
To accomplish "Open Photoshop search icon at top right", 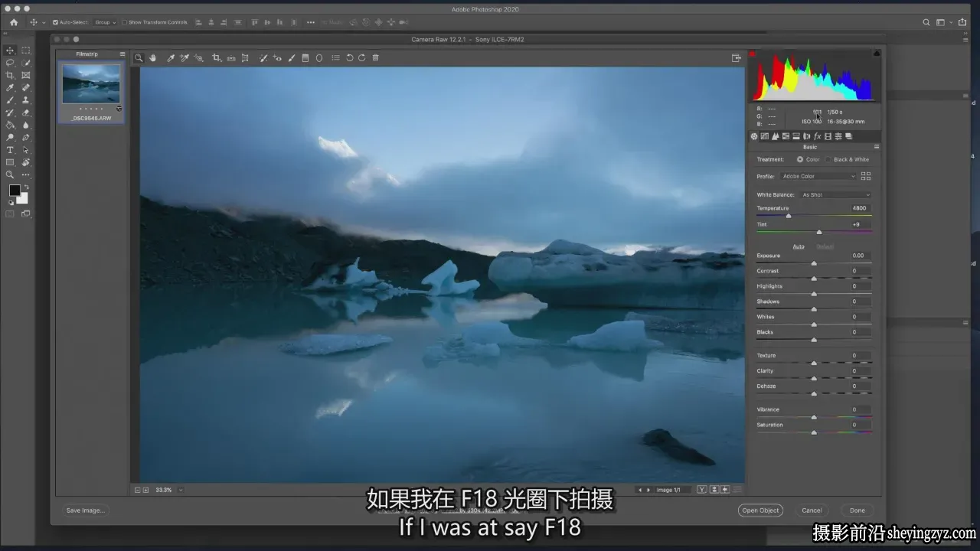I will (926, 22).
